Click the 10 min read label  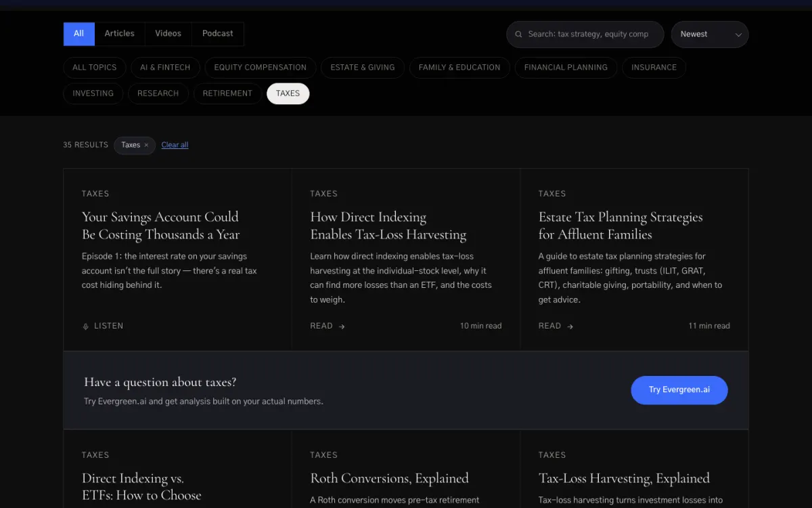point(481,326)
